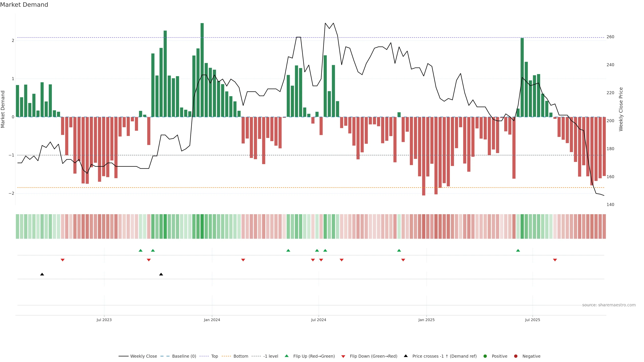Screen dimensions: 644x362
Task: Click the Jul 2024 axis label
Action: [318, 320]
